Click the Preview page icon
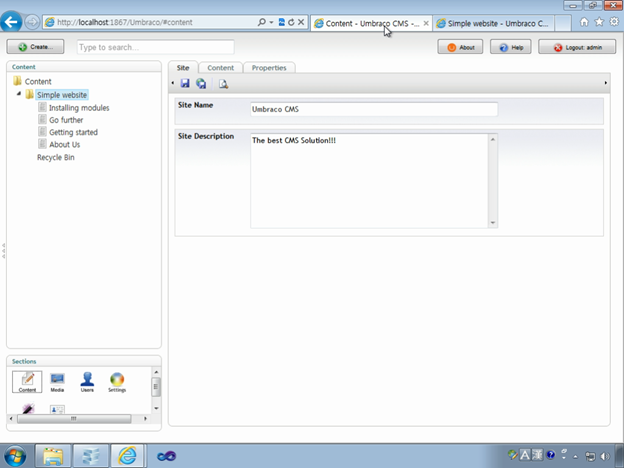The image size is (624, 468). (223, 84)
